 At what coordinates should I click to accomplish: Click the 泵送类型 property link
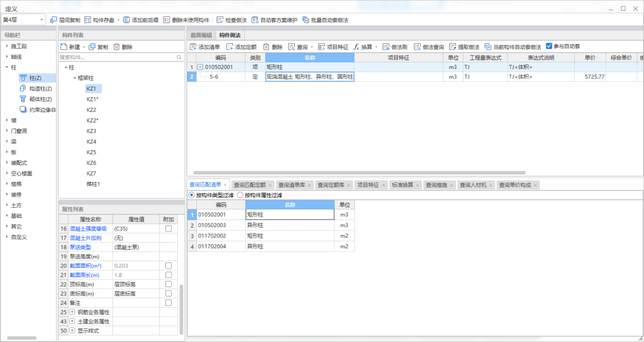click(80, 247)
